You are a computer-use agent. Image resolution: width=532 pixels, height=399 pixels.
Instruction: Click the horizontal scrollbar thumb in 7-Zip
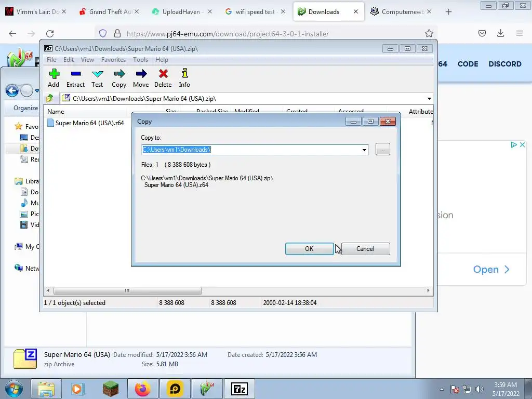(x=127, y=290)
